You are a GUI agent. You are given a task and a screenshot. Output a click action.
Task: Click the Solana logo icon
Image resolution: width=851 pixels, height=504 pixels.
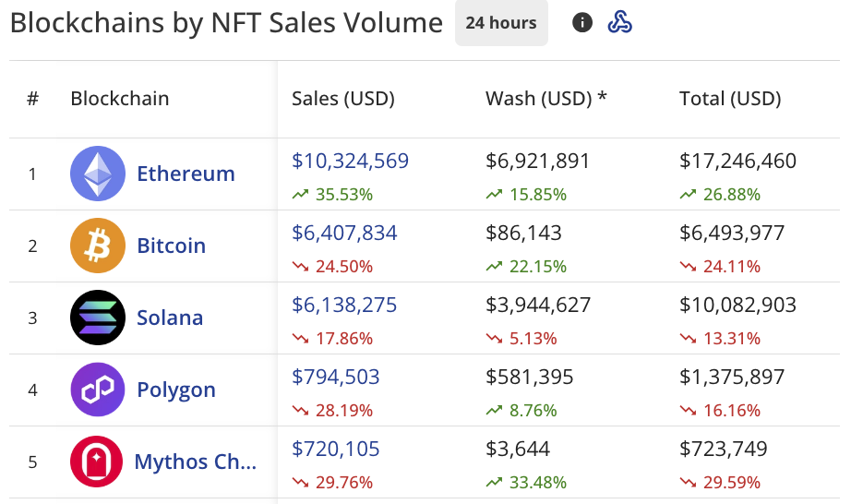coord(98,318)
